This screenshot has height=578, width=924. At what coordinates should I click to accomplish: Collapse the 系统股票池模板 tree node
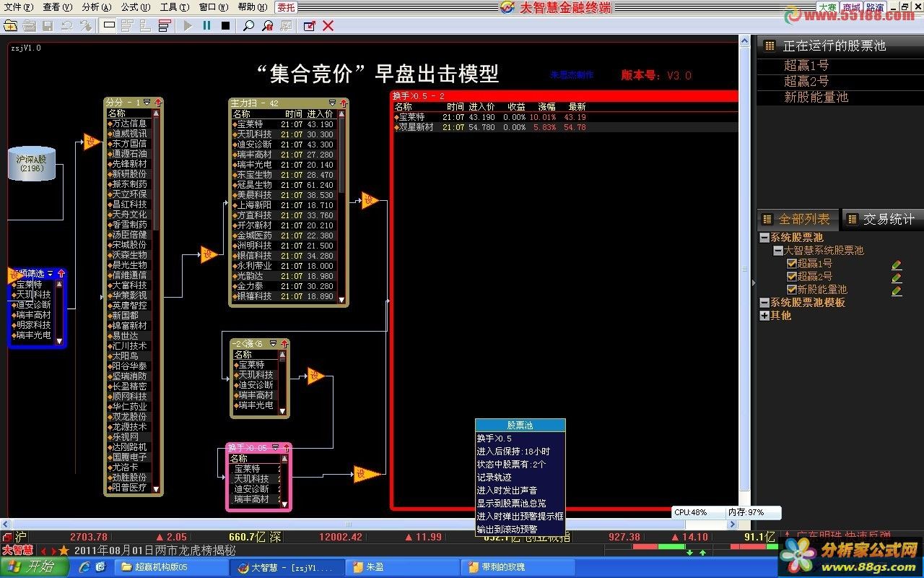[764, 303]
